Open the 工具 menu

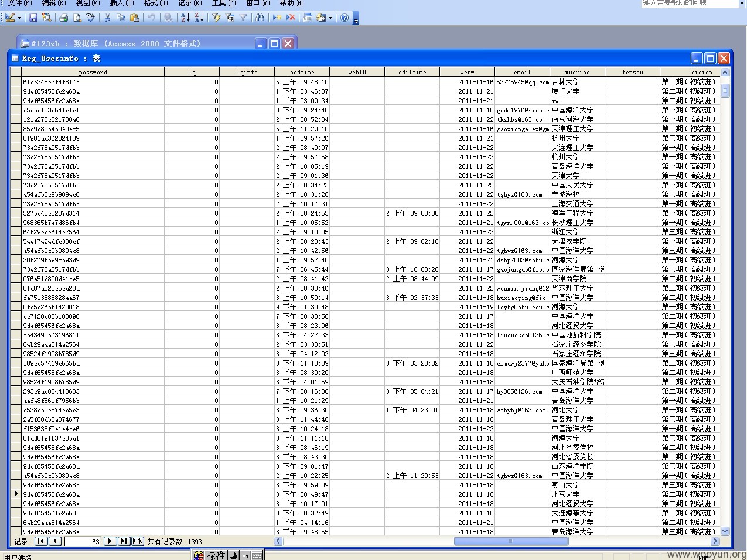point(224,3)
